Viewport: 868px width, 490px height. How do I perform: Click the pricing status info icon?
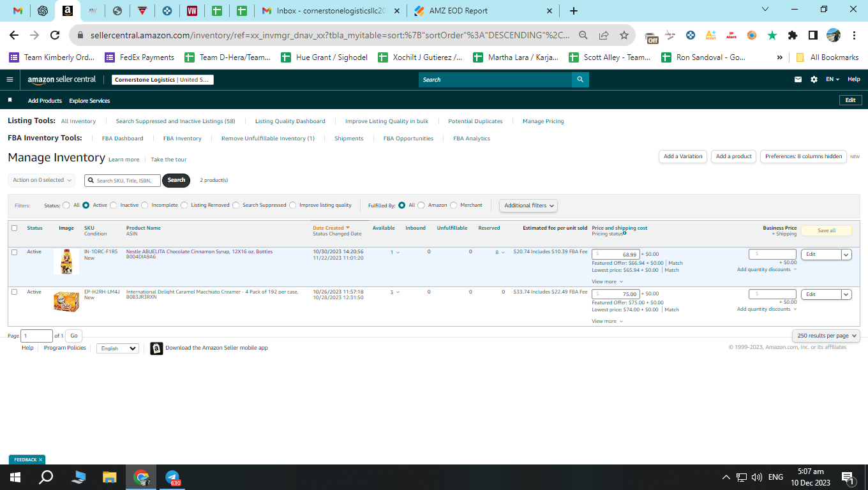(x=625, y=233)
